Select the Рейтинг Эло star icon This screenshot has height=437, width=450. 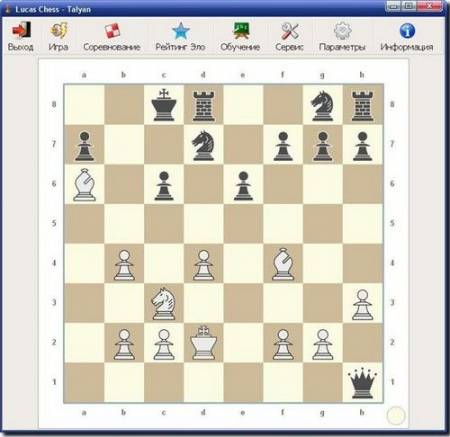coord(181,31)
